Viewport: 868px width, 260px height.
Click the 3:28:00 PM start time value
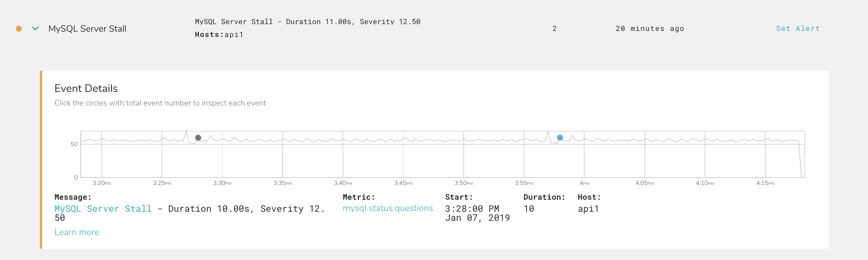tap(472, 209)
